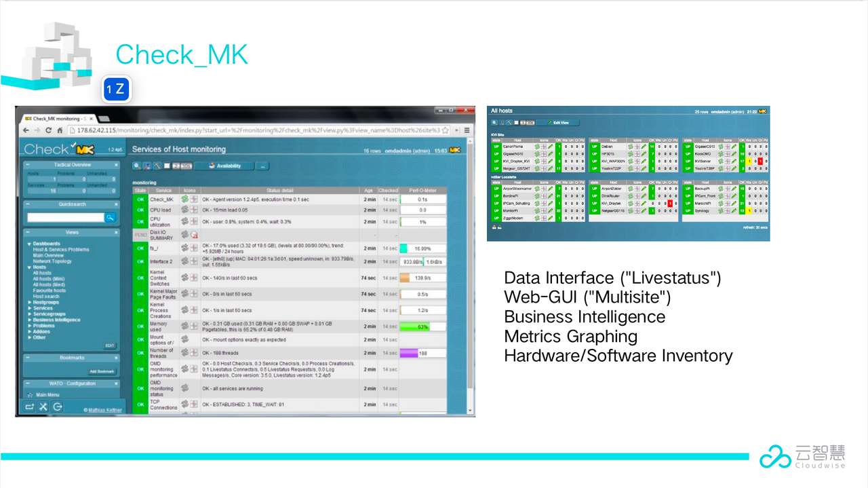Click the EDIT button in the Views snapin
This screenshot has height=488, width=868.
pos(110,345)
